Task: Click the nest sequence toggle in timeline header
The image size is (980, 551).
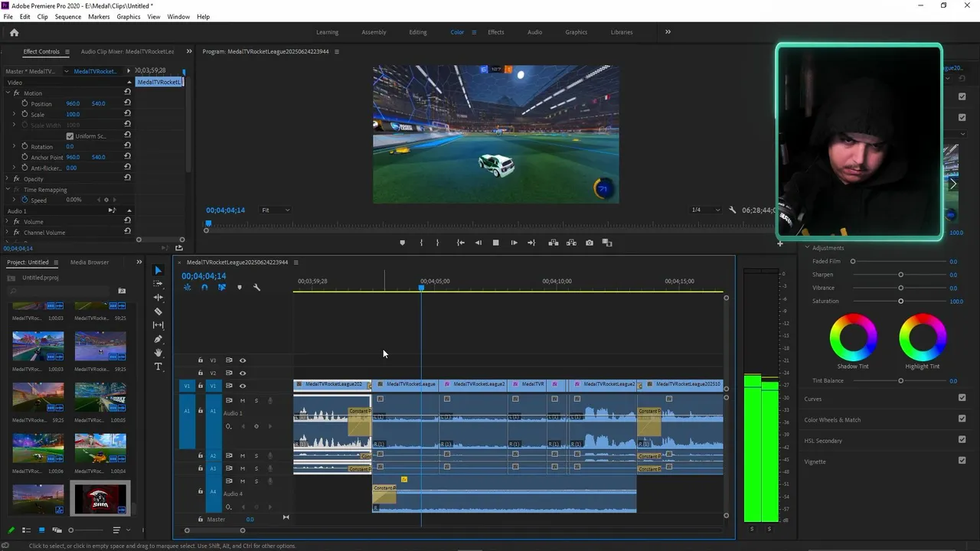Action: 187,287
